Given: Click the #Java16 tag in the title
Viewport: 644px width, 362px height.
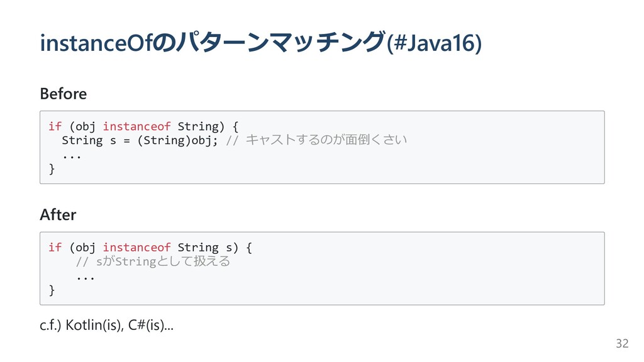Looking at the screenshot, I should 434,43.
